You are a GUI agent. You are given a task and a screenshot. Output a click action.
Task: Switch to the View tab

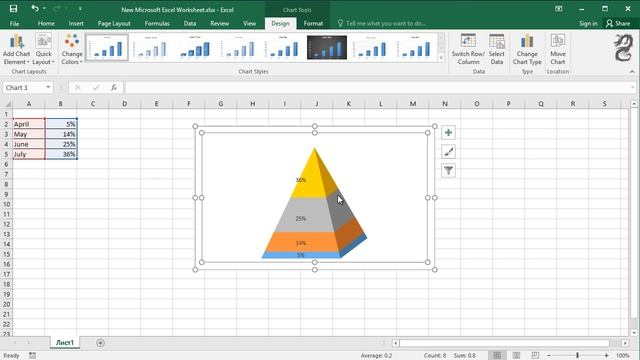tap(249, 23)
